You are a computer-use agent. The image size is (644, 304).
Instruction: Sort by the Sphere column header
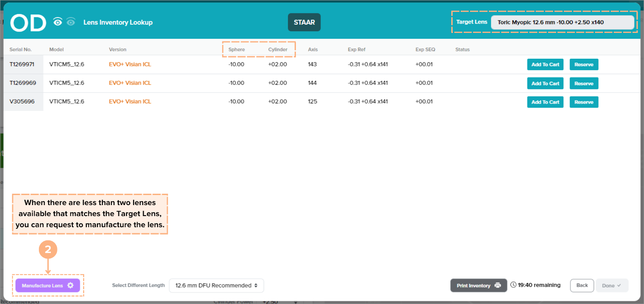(x=236, y=49)
